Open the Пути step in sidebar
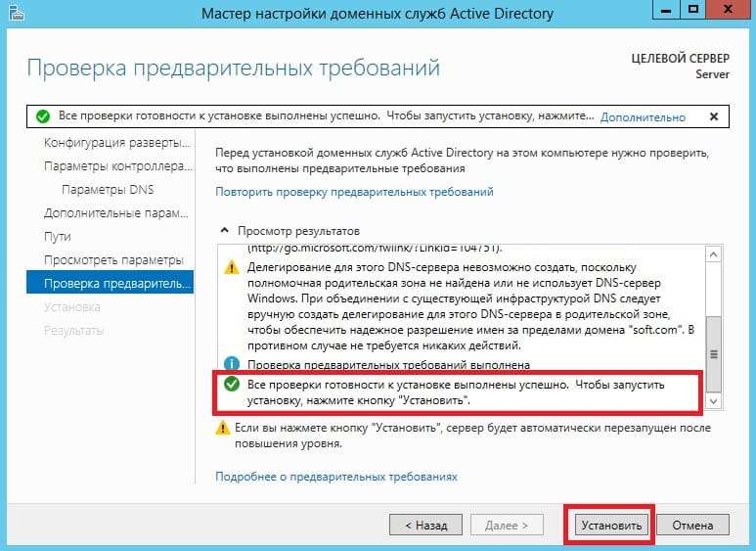 tap(58, 237)
